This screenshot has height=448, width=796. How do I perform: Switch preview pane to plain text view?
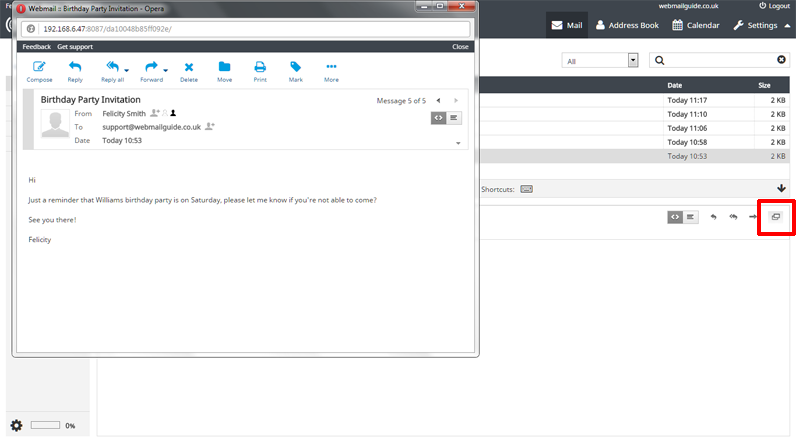point(690,217)
